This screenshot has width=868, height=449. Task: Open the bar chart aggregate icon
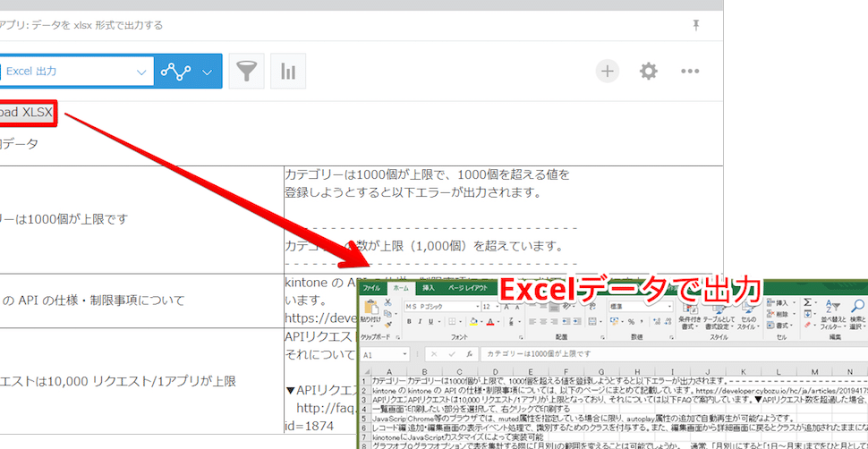tap(288, 72)
